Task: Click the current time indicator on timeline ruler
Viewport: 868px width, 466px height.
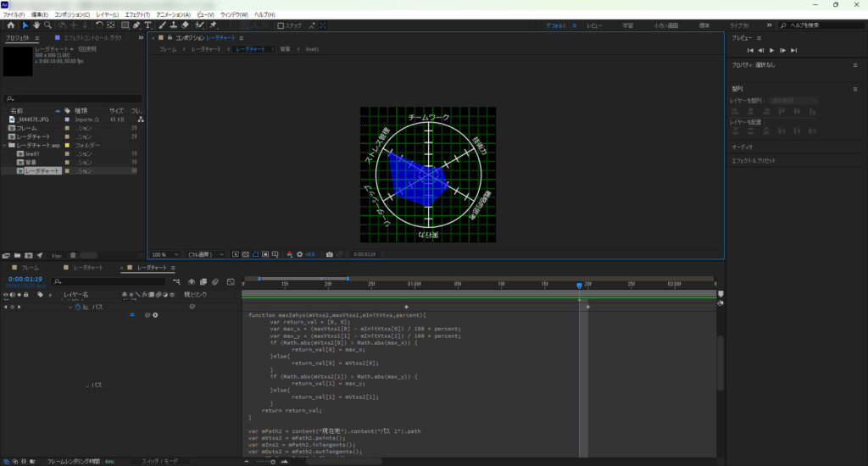Action: tap(579, 286)
